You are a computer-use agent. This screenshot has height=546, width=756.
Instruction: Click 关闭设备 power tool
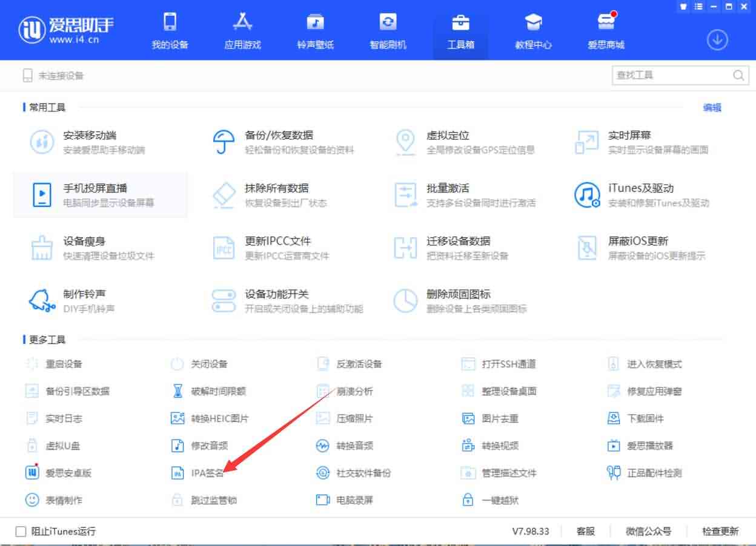[199, 364]
